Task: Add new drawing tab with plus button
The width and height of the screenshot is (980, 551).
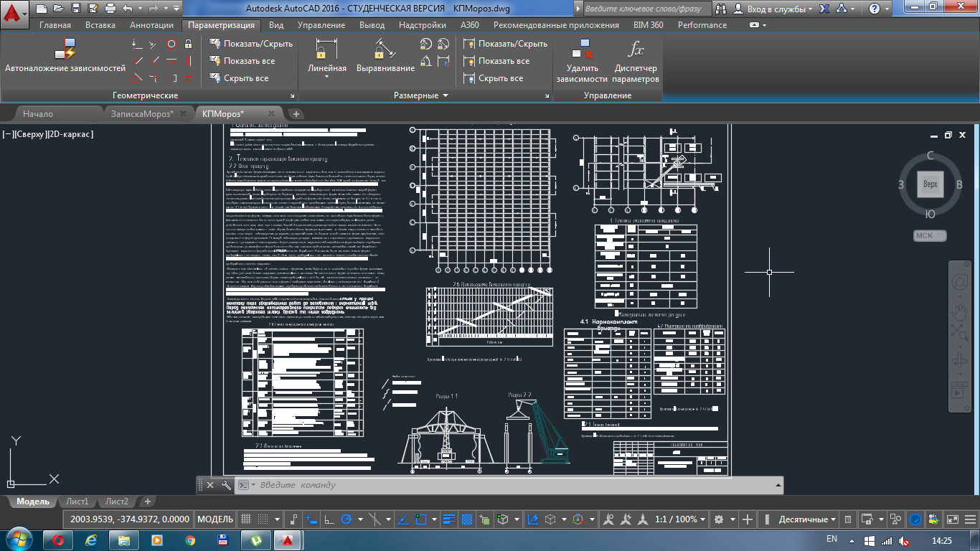Action: click(296, 113)
